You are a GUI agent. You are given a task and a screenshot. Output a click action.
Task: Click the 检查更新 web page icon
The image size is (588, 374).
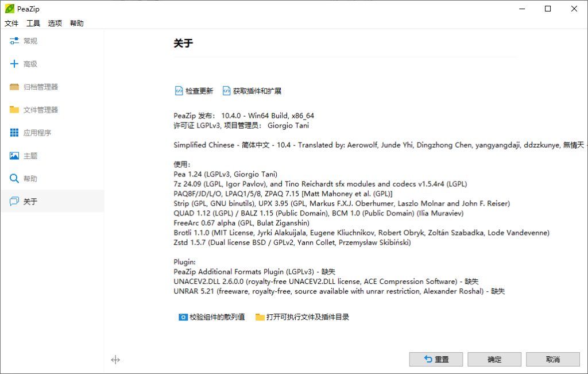pos(179,91)
